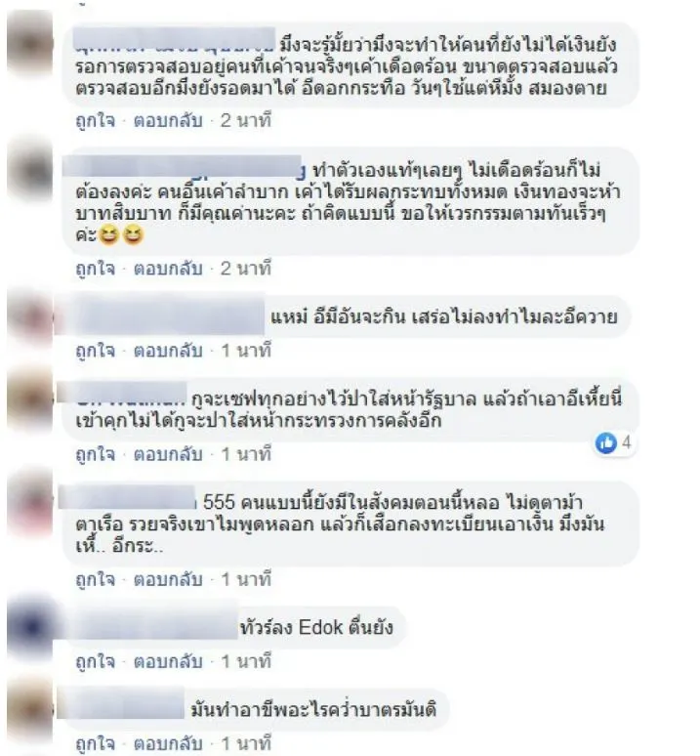Like the comment starting with แหม่
Screen dimensions: 700x756
point(96,351)
